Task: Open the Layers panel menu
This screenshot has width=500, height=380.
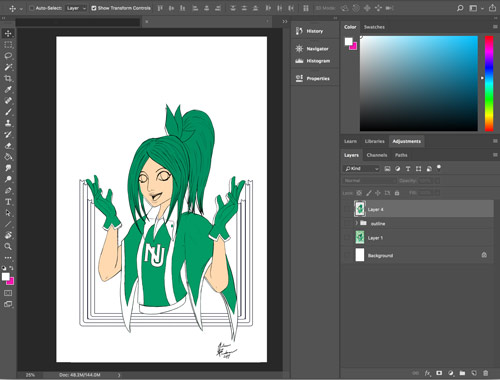Action: [x=495, y=155]
